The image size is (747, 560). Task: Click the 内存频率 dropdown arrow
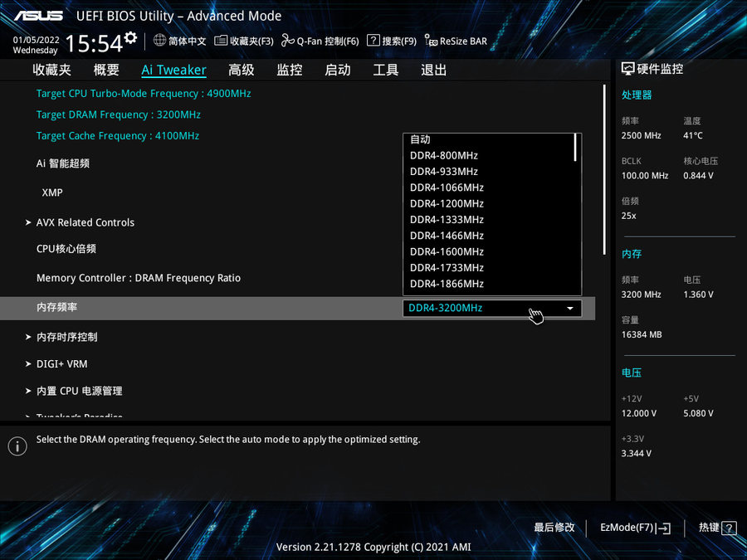[570, 309]
